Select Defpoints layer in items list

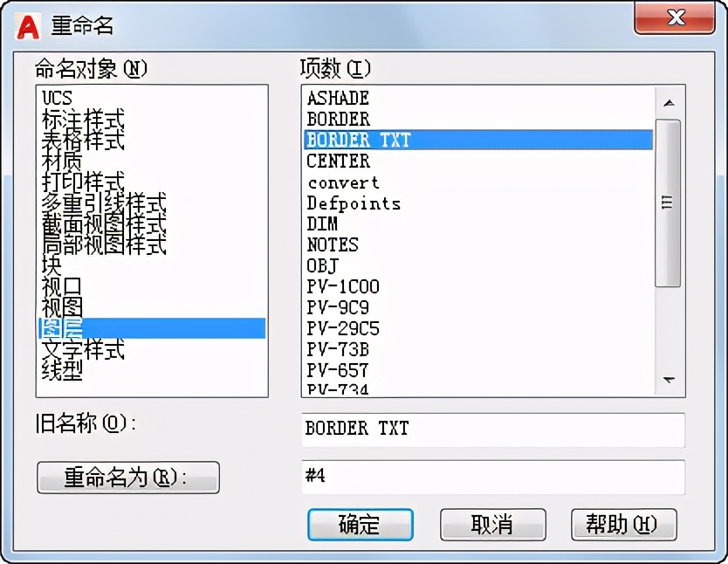[x=478, y=203]
